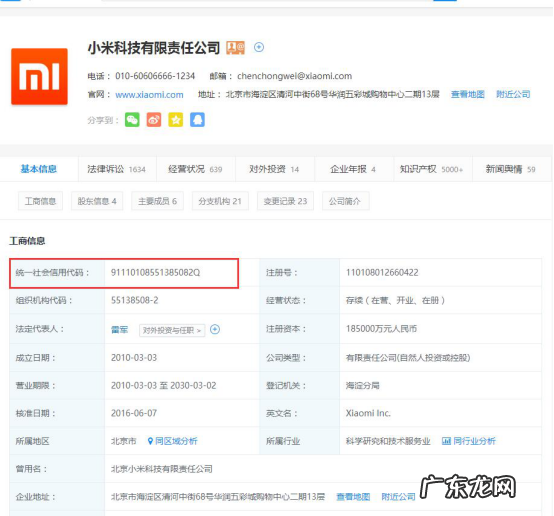
Task: Open the 对外投资 14 tab
Action: 274,169
